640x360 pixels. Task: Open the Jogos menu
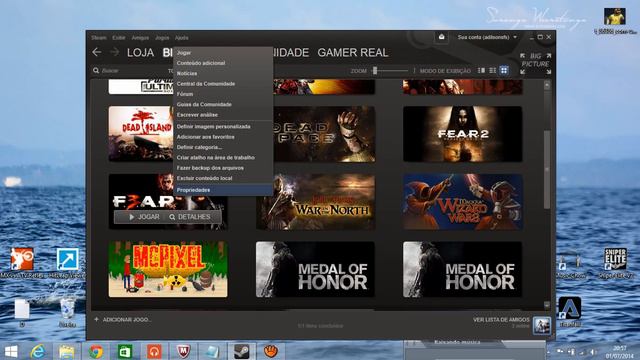162,38
